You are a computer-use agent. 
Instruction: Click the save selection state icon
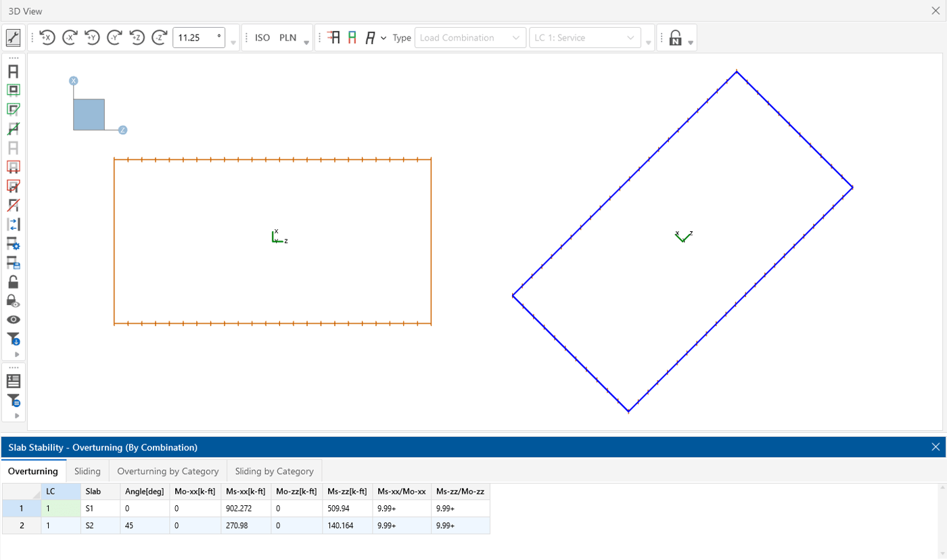13,263
